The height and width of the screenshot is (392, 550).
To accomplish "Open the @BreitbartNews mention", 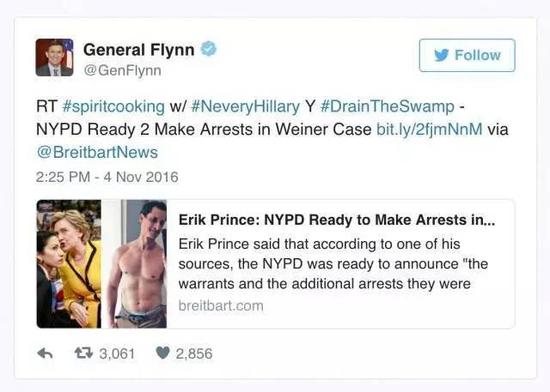I will pos(97,152).
